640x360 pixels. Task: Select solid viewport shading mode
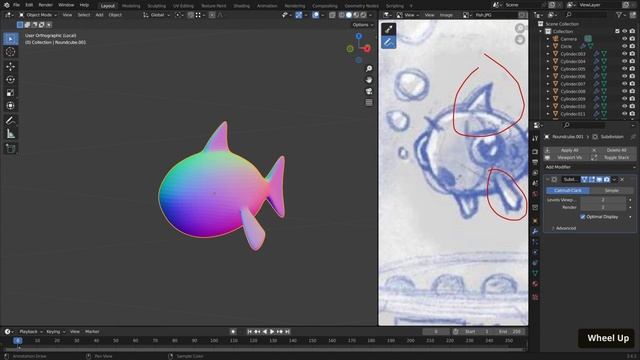349,15
